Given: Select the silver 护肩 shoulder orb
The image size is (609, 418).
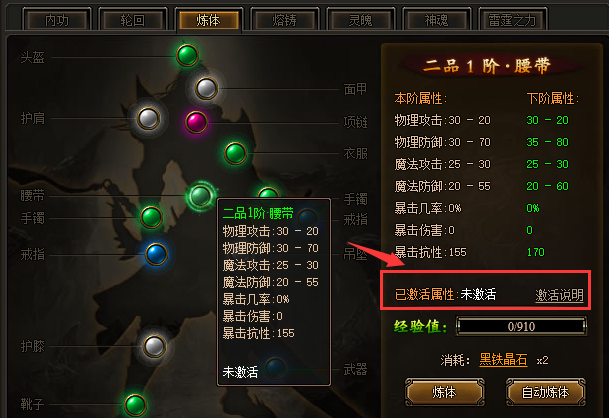Looking at the screenshot, I should pyautogui.click(x=148, y=118).
